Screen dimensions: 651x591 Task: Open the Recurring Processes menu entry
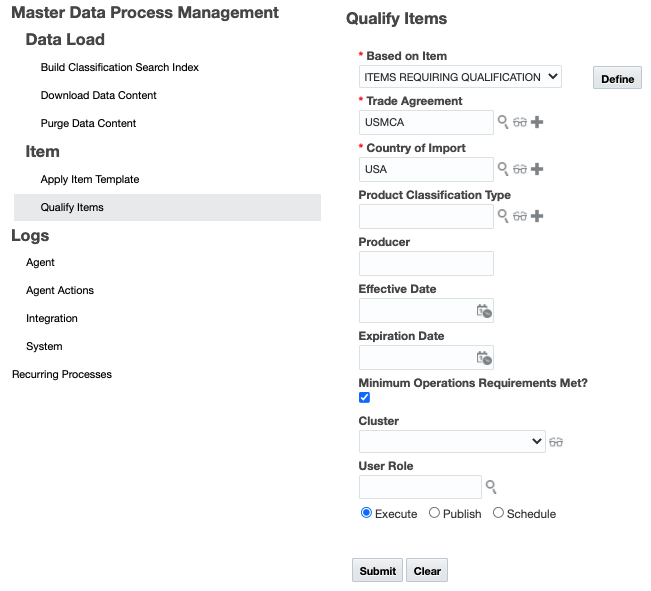62,374
